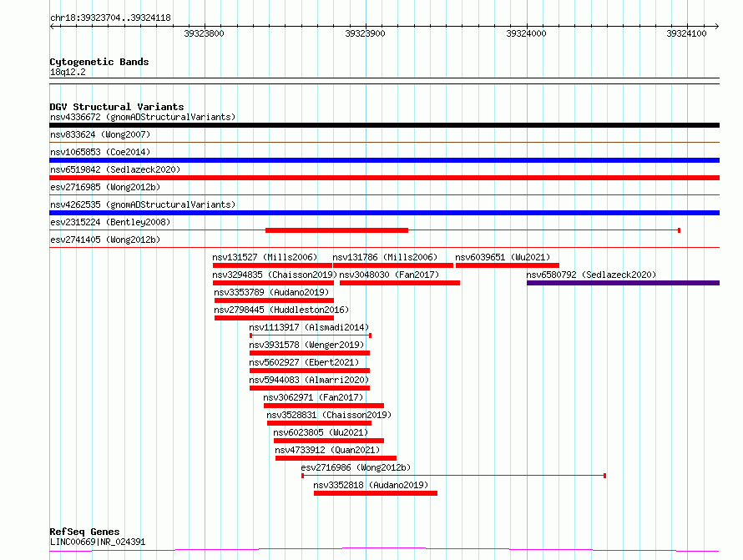Click nsv2798445 (Huddleston2016) variant label
This screenshot has height=560, width=743.
tap(281, 310)
